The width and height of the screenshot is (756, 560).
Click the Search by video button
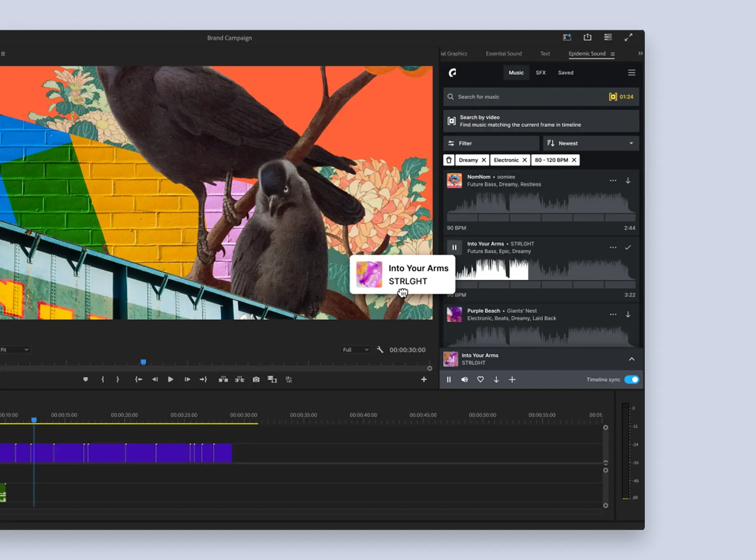pos(541,121)
